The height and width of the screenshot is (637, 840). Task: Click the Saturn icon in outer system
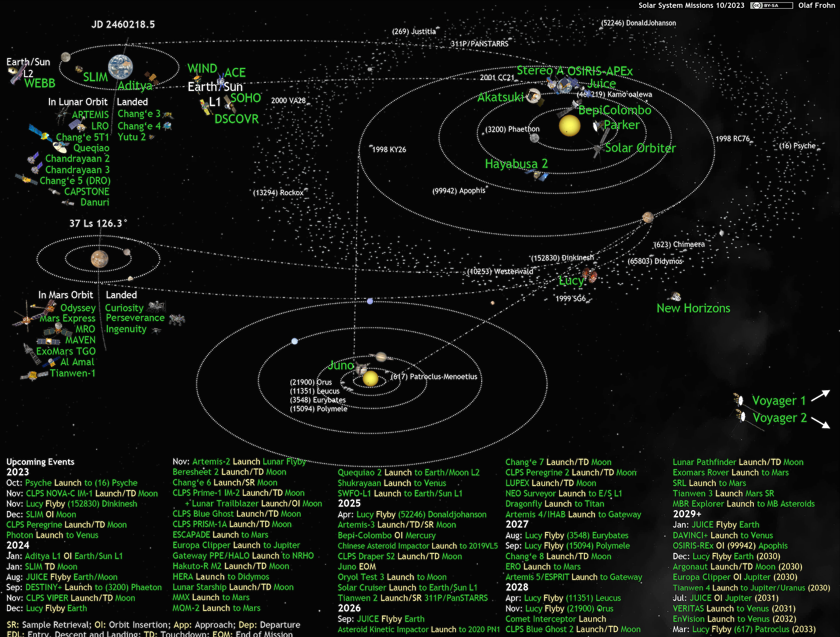[381, 357]
